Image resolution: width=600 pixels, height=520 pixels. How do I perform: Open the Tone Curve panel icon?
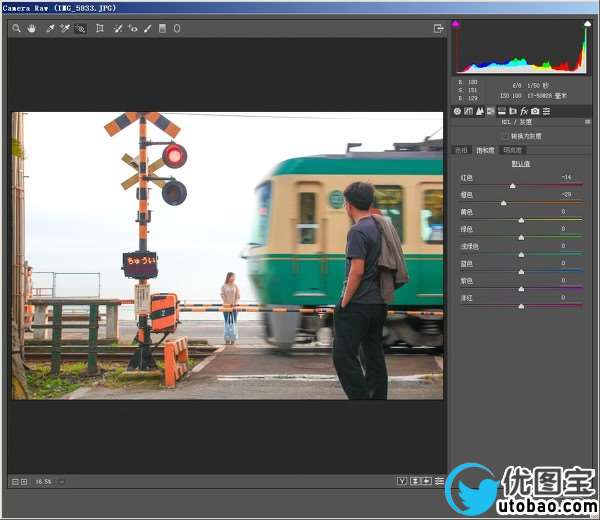pos(468,111)
